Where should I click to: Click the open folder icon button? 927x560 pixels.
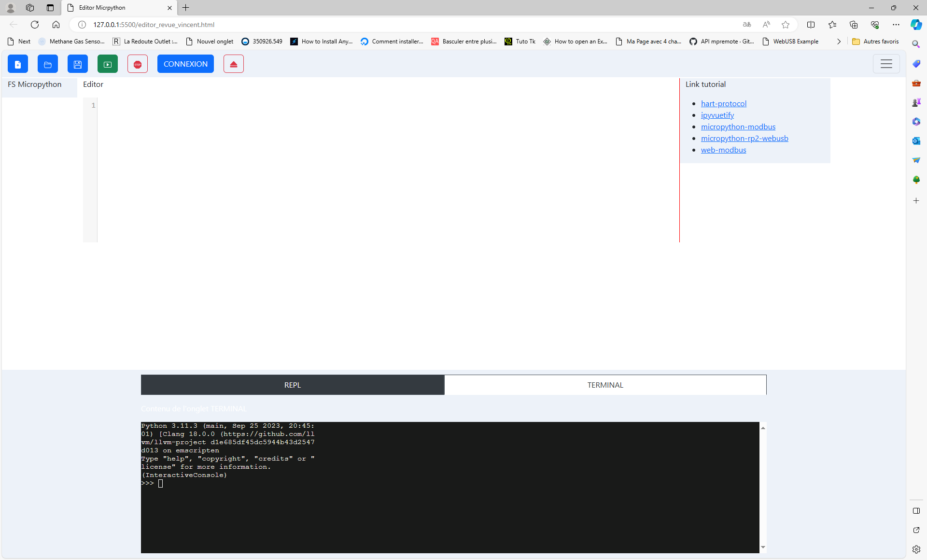(48, 64)
